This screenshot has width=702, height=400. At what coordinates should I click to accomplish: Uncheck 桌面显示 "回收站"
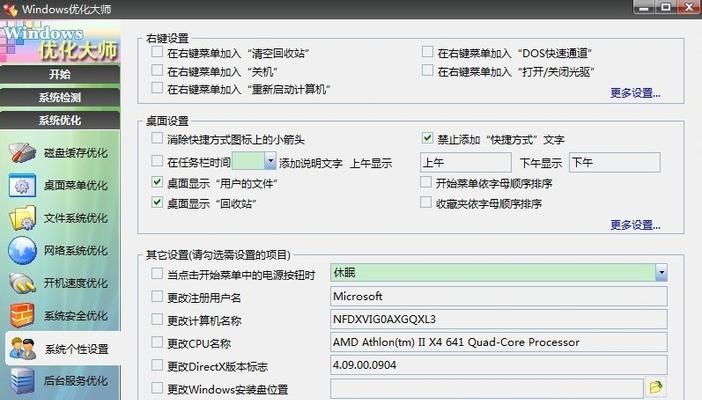point(157,202)
